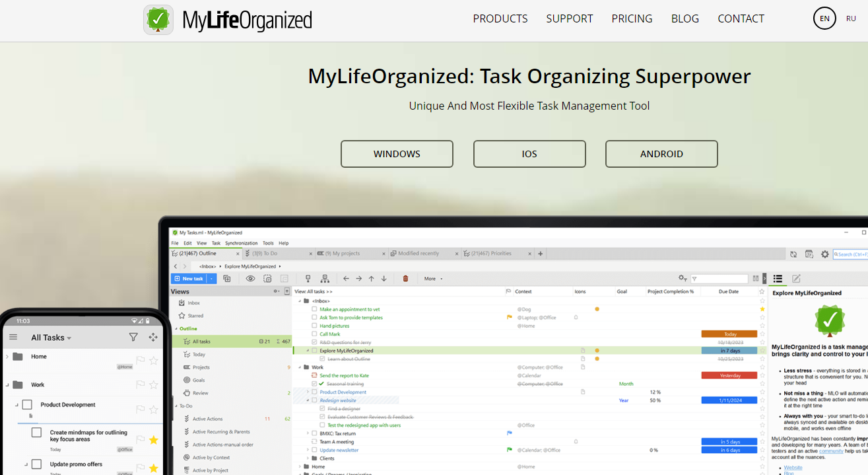The height and width of the screenshot is (475, 868).
Task: Click the IOS button
Action: (x=529, y=154)
